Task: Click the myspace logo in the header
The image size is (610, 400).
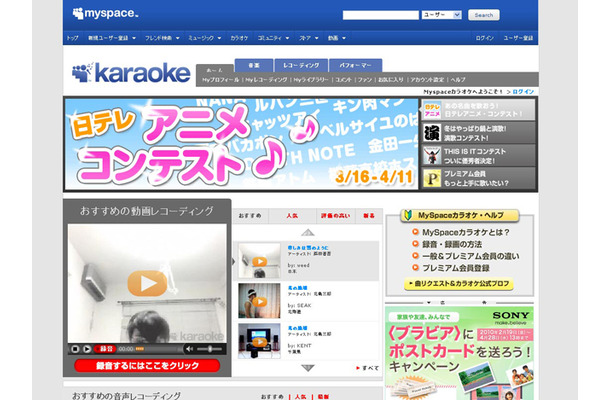Action: (x=105, y=14)
